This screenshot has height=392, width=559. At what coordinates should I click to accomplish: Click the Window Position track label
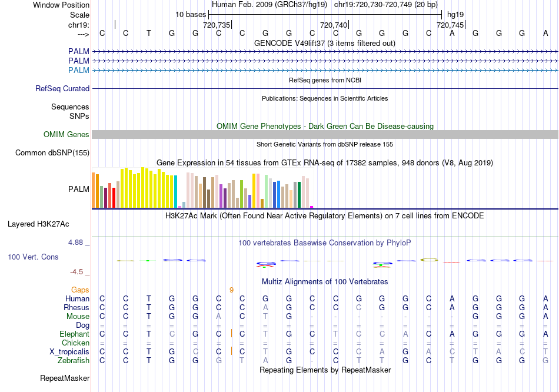[61, 5]
